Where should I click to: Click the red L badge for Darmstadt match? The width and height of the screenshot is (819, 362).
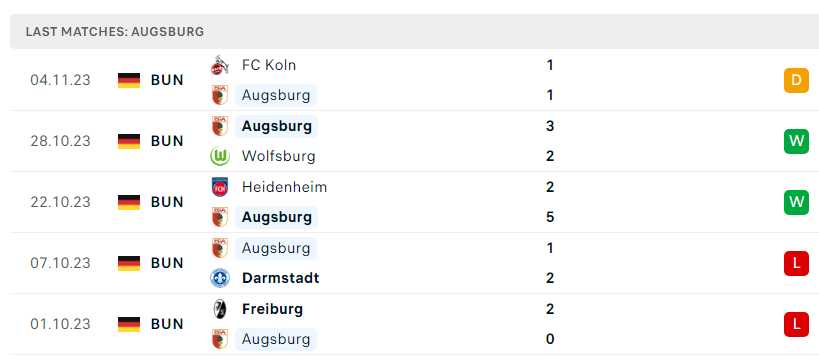tap(796, 263)
